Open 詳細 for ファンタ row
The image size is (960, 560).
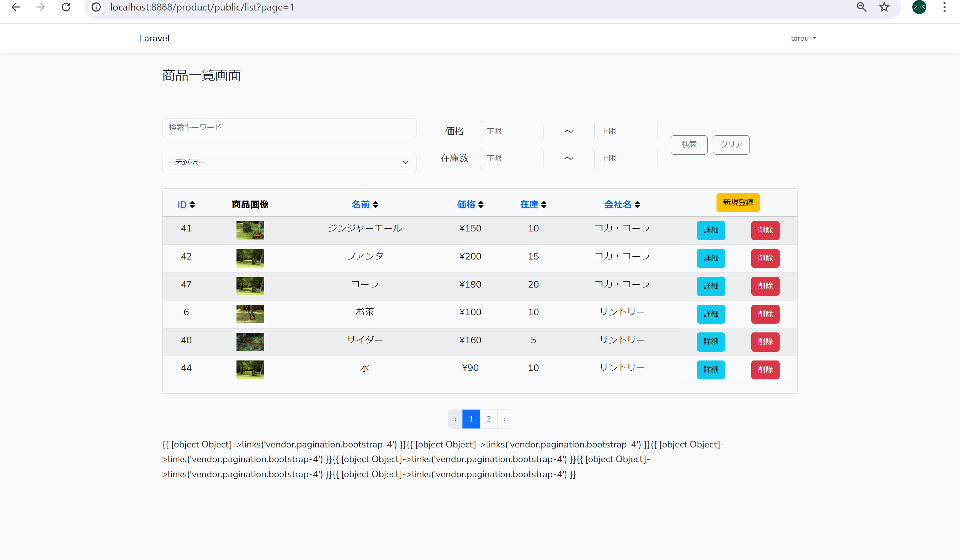(x=711, y=258)
